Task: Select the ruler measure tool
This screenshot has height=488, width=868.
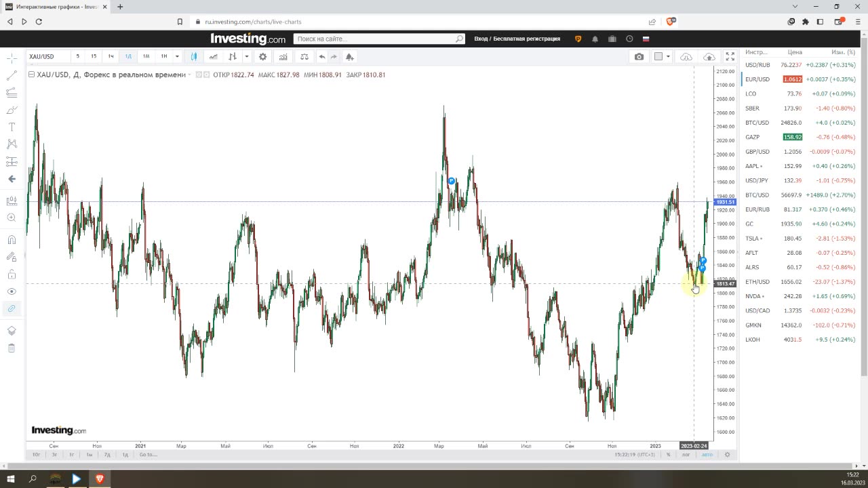Action: point(12,201)
